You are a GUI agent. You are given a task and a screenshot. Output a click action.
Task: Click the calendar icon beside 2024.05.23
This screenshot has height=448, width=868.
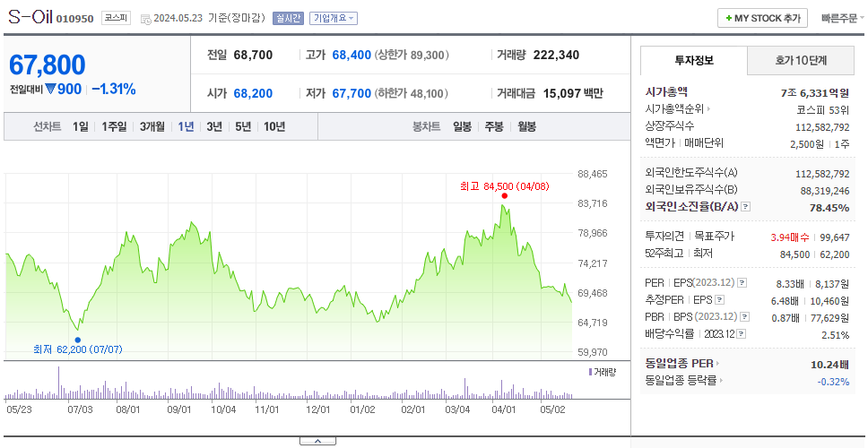pyautogui.click(x=145, y=19)
